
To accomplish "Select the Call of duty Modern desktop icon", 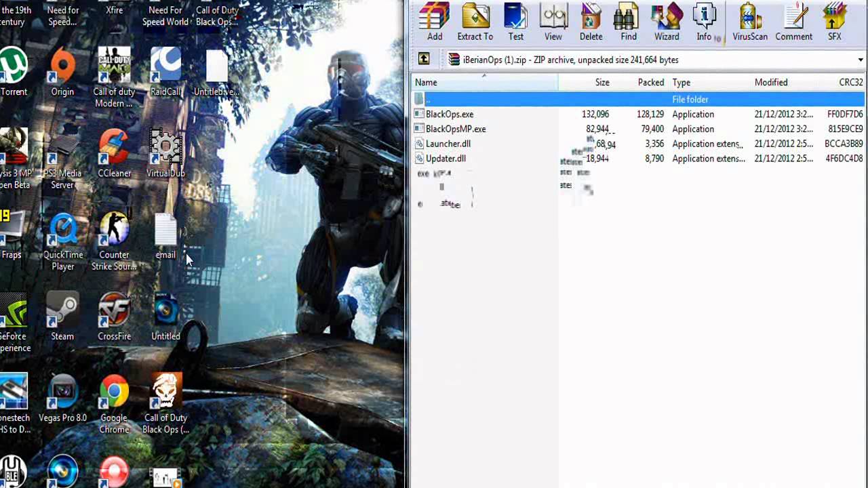I will [x=114, y=77].
